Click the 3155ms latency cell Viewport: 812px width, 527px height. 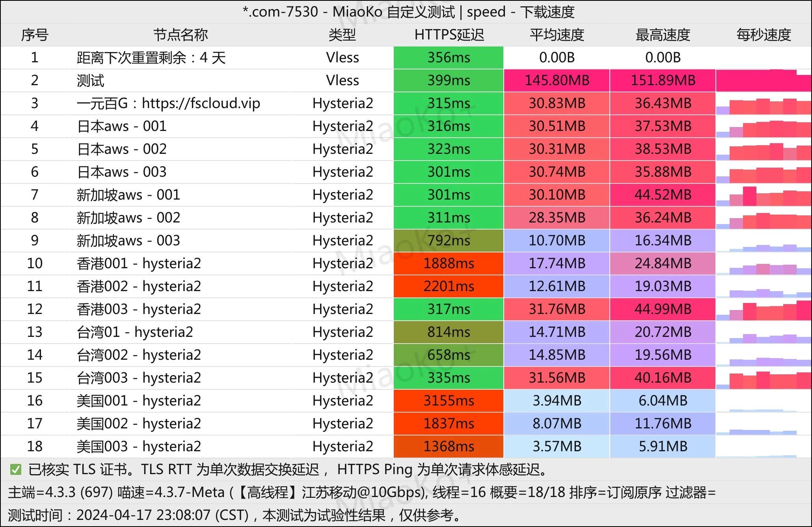[x=449, y=401]
